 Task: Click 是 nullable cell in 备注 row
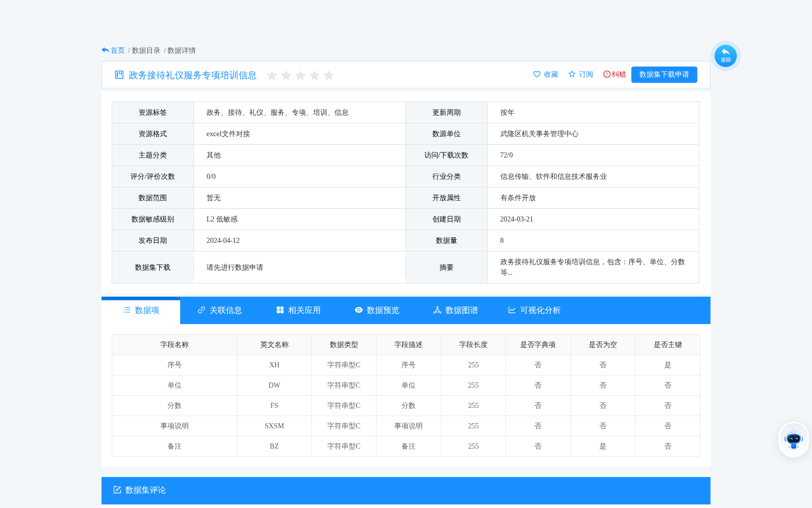point(603,447)
